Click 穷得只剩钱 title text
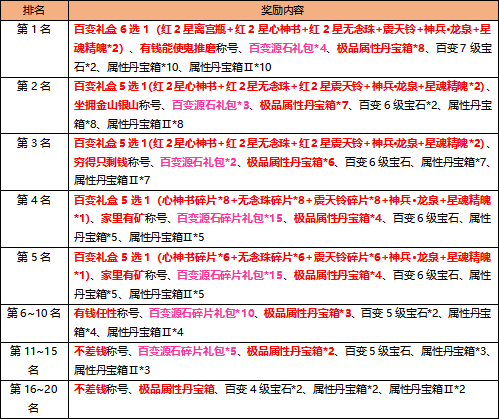 point(101,162)
